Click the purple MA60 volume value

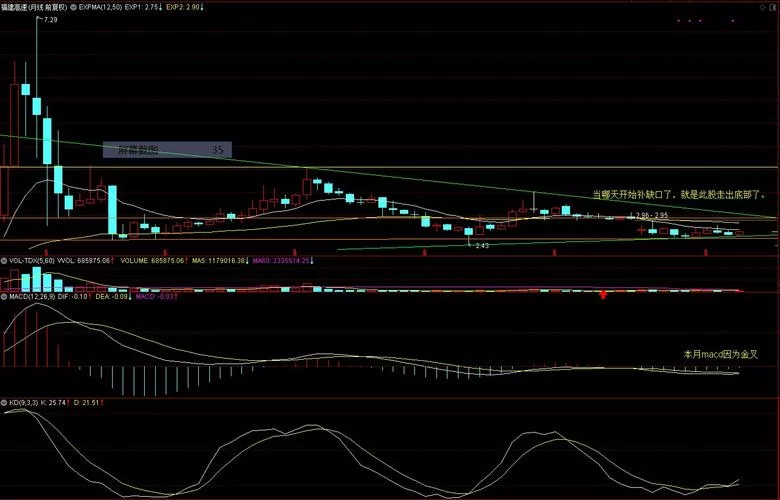coord(283,260)
